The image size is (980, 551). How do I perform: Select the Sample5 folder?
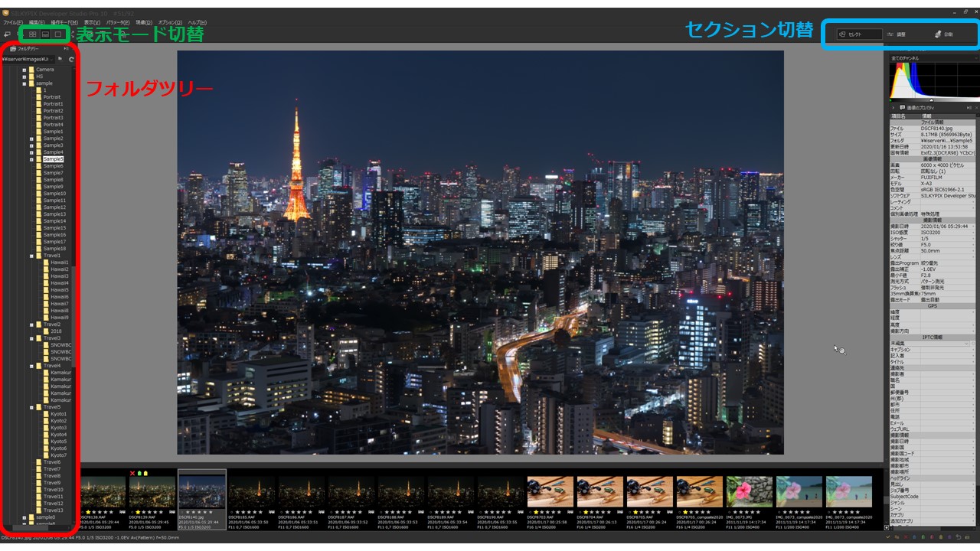[54, 159]
